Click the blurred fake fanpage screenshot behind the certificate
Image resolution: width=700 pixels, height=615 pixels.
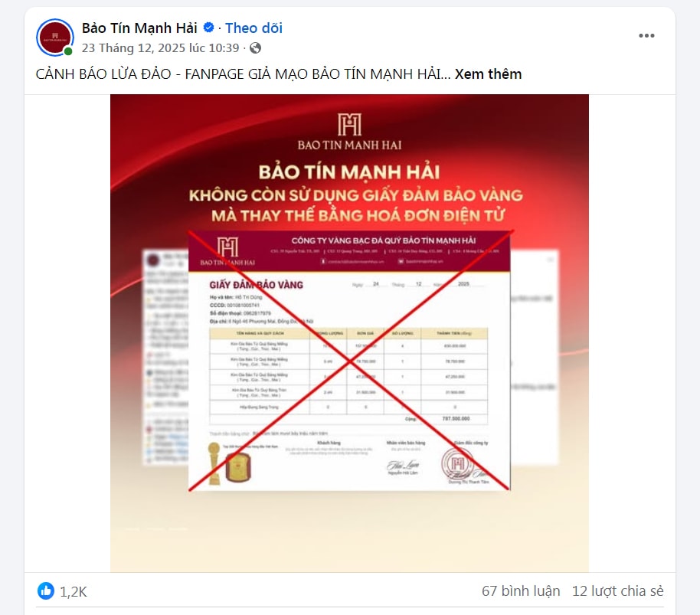pyautogui.click(x=165, y=357)
